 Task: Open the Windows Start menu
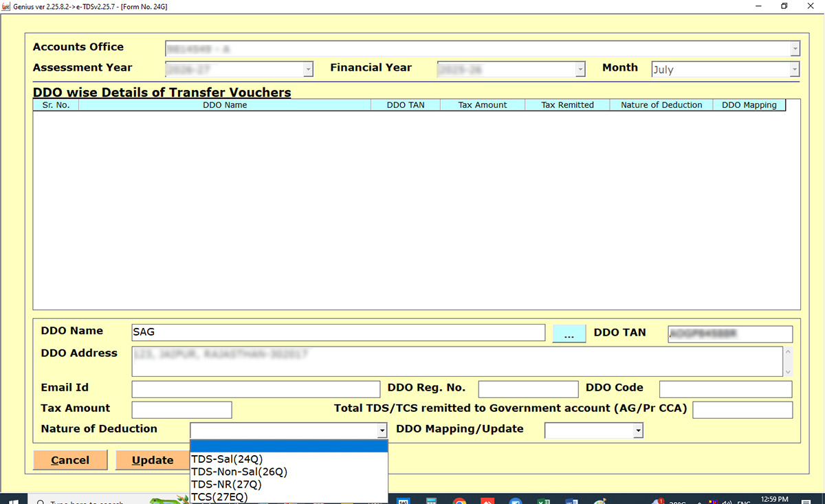[x=13, y=500]
